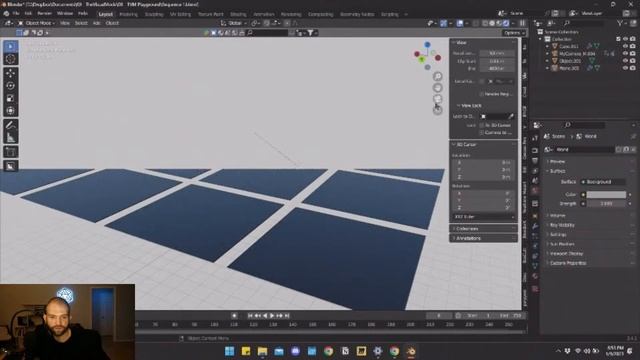Click the World datablock name field
Image resolution: width=640 pixels, height=360 pixels.
(584, 149)
